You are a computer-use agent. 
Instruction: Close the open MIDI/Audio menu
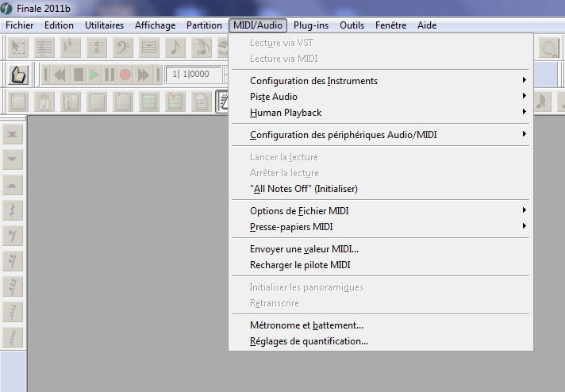pos(258,25)
